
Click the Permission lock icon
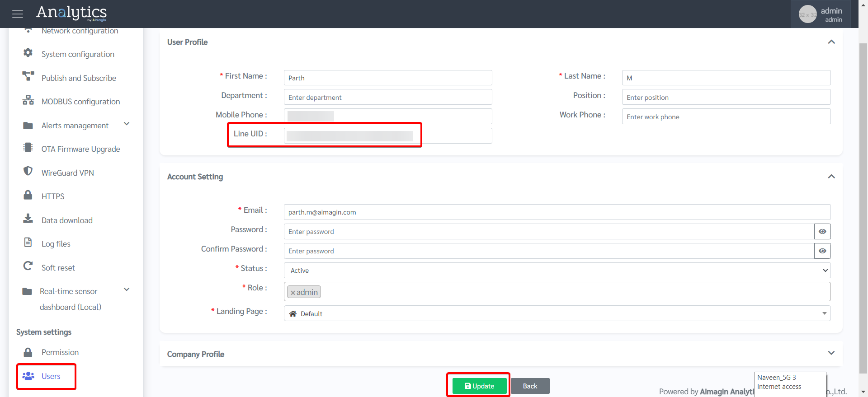coord(28,352)
